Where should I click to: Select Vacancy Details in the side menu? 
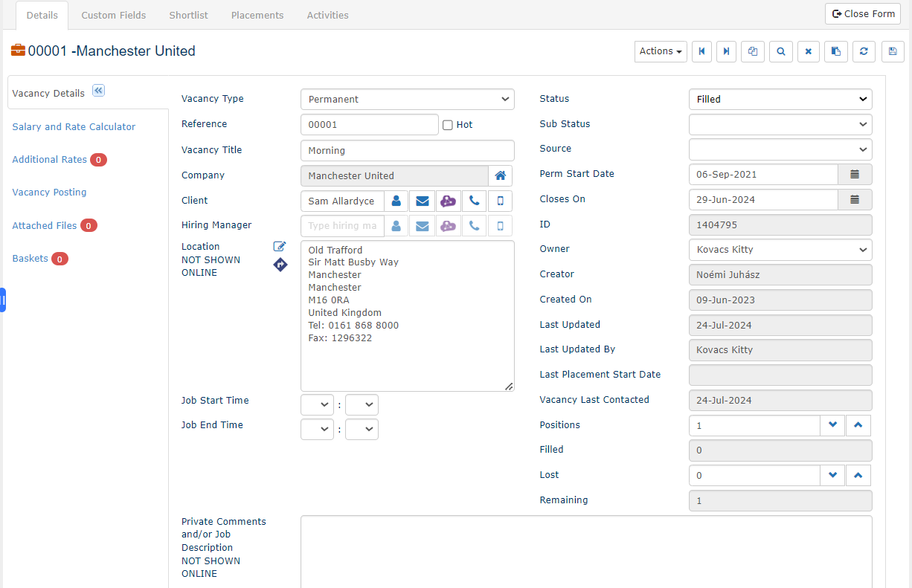tap(48, 94)
